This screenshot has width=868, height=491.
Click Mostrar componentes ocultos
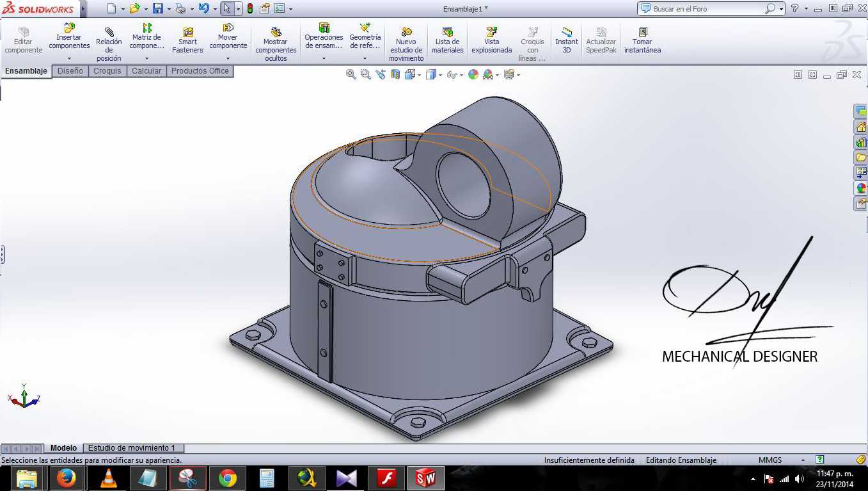click(x=276, y=45)
